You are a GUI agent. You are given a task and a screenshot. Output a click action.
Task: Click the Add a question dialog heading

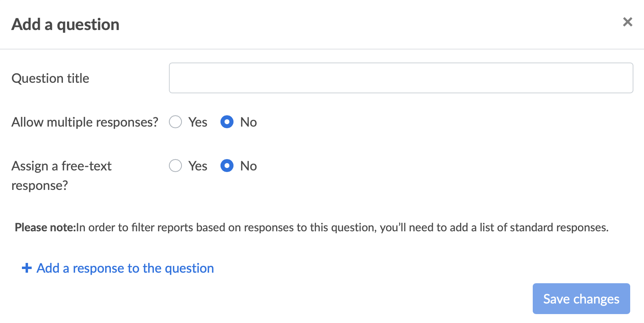65,24
